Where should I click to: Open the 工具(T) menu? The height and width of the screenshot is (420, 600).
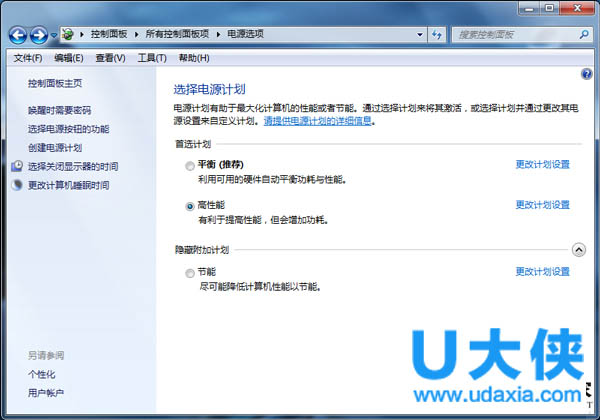(x=151, y=58)
